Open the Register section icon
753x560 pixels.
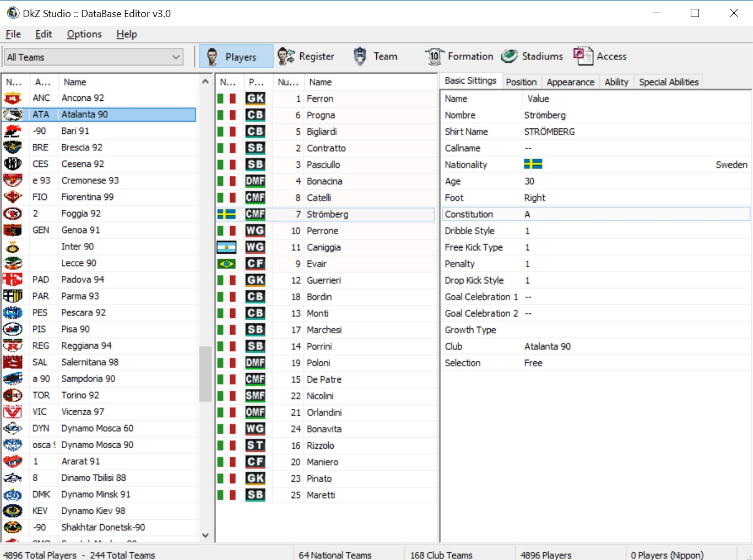coord(286,56)
